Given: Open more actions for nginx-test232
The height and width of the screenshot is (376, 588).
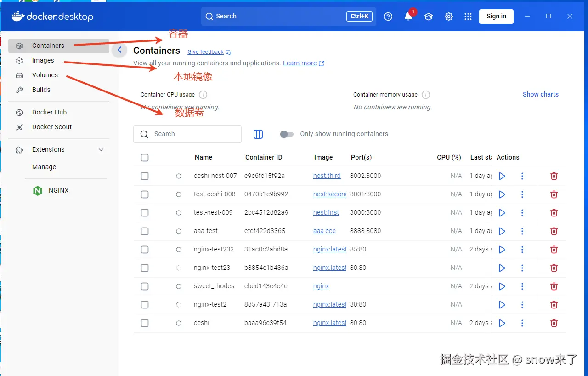Looking at the screenshot, I should click(522, 250).
